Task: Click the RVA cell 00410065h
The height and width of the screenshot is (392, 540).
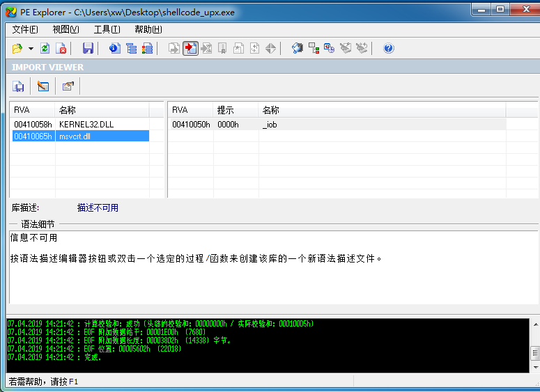Action: pos(33,136)
